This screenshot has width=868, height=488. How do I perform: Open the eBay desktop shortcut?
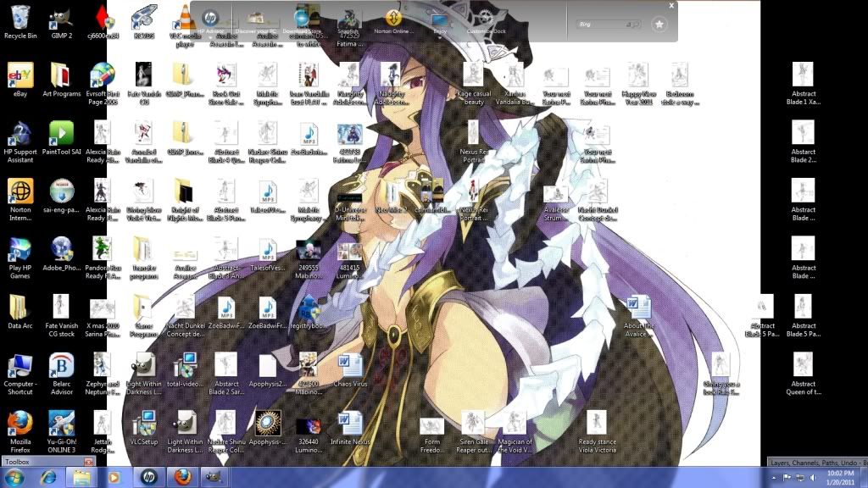click(x=20, y=76)
